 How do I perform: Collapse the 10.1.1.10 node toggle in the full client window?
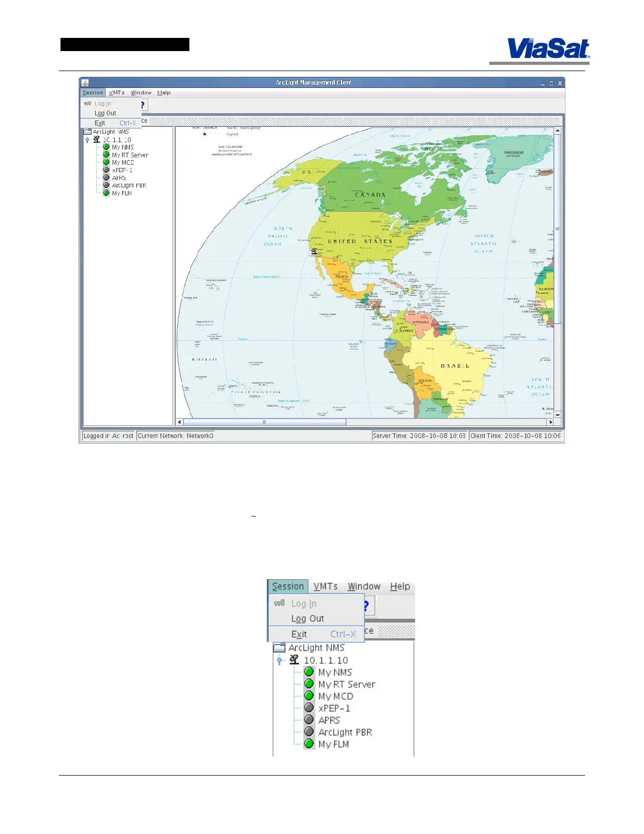point(87,140)
